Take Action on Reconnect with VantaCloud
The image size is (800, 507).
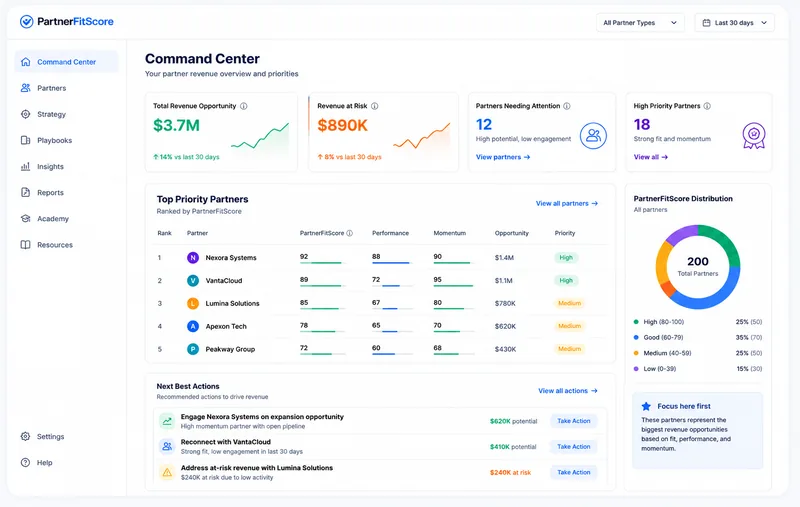tap(573, 446)
